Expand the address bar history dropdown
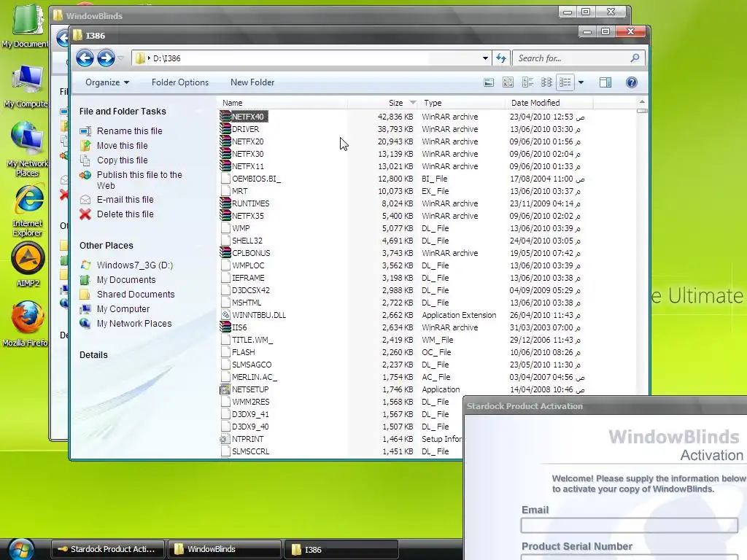The width and height of the screenshot is (747, 560). click(x=485, y=58)
